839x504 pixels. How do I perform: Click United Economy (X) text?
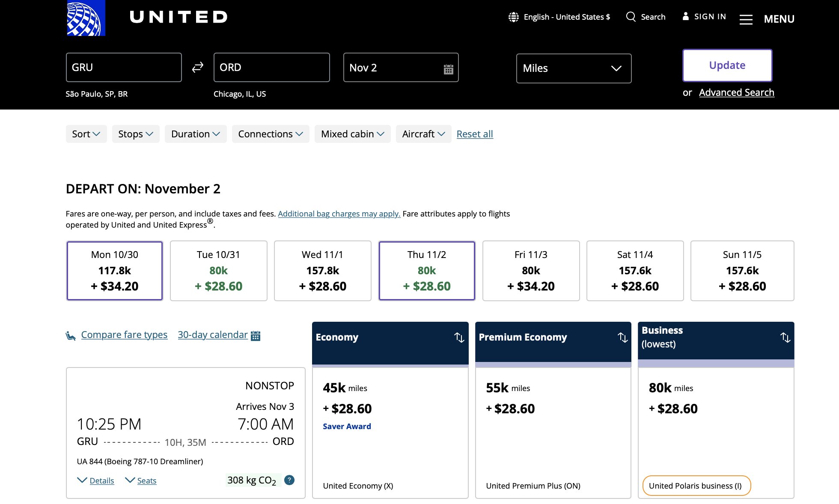click(358, 486)
